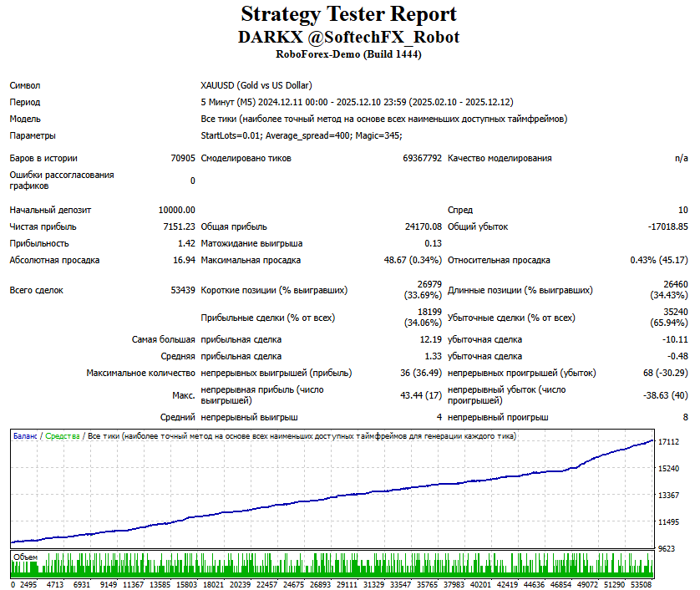Viewport: 700px width, 590px height.
Task: Select the 70905 bars in history value
Action: click(x=183, y=158)
